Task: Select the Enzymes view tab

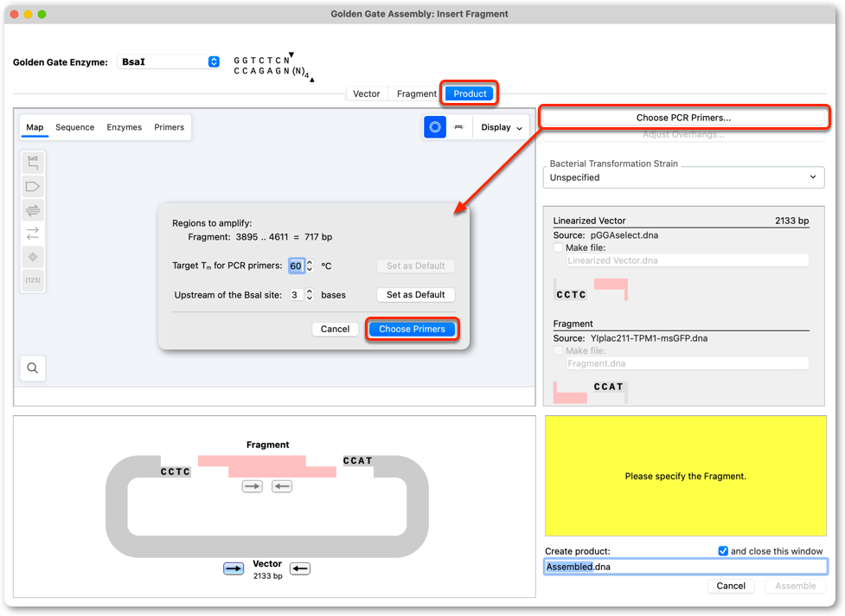Action: click(x=124, y=127)
